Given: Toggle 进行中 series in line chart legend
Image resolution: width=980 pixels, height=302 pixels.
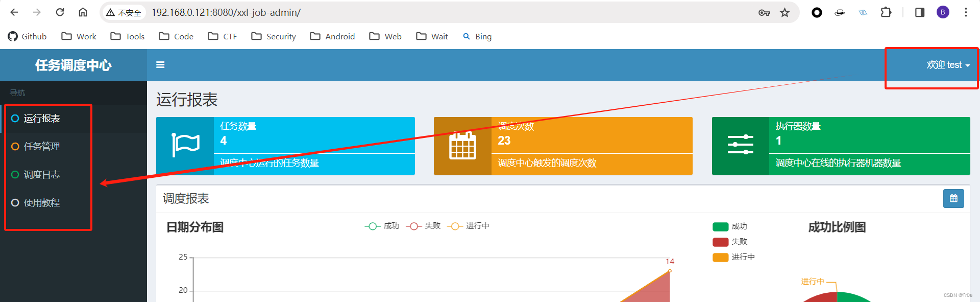Looking at the screenshot, I should click(x=468, y=226).
